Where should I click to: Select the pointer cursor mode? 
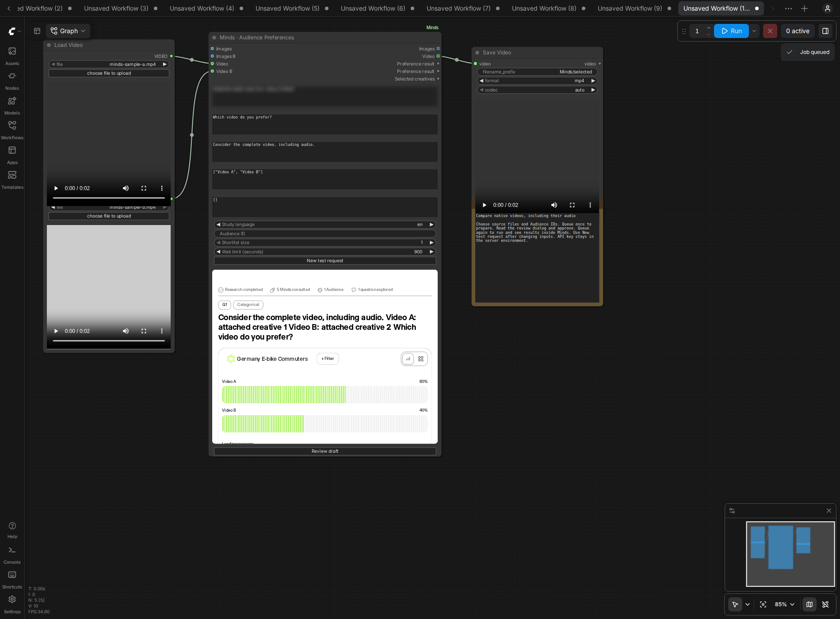(735, 604)
